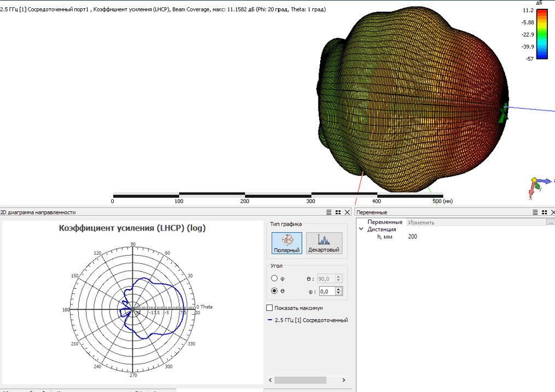This screenshot has width=555, height=392.
Task: Click the ellipsis button next to Изменить
Action: point(550,222)
